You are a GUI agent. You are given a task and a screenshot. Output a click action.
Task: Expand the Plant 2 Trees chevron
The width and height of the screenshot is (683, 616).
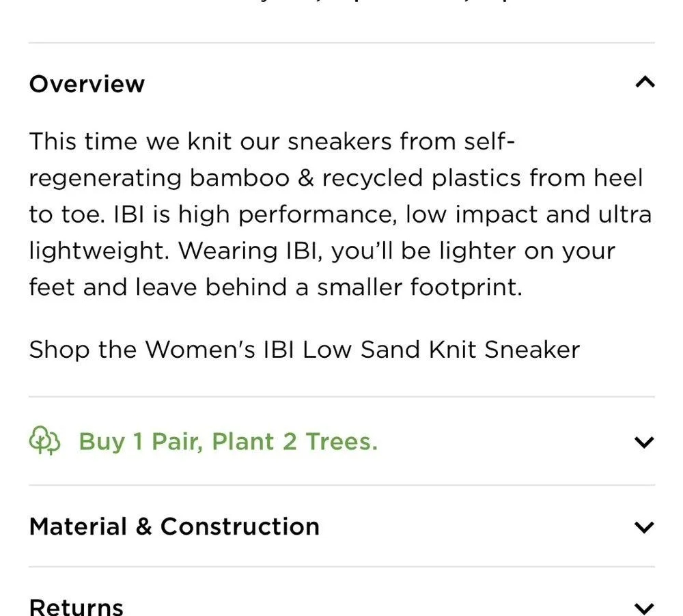[644, 442]
